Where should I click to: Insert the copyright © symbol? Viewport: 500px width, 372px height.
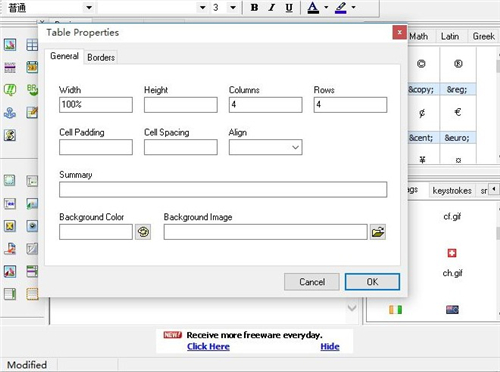tap(421, 64)
